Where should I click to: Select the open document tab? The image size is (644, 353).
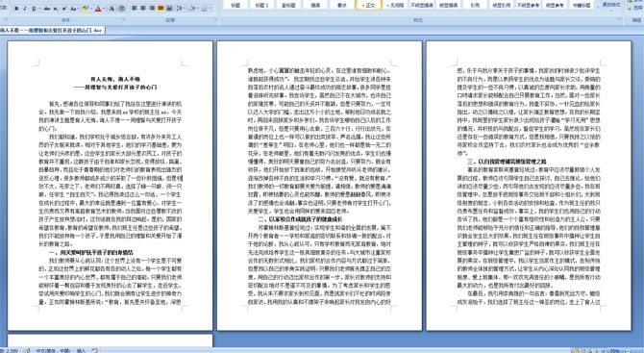pos(52,31)
